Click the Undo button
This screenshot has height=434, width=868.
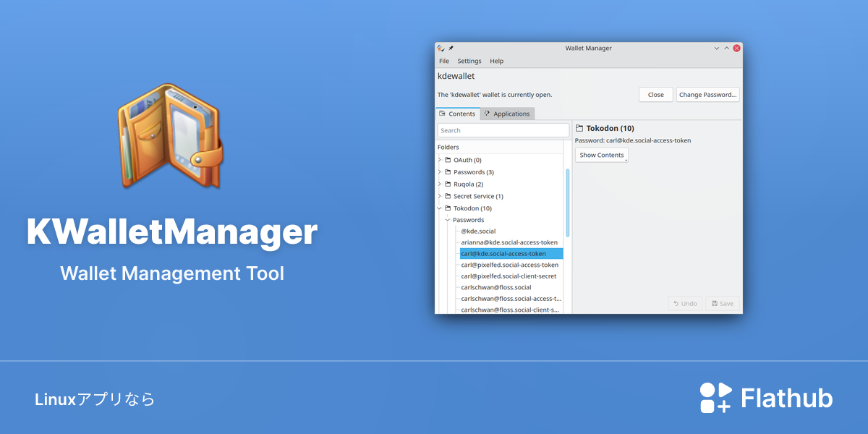[685, 304]
